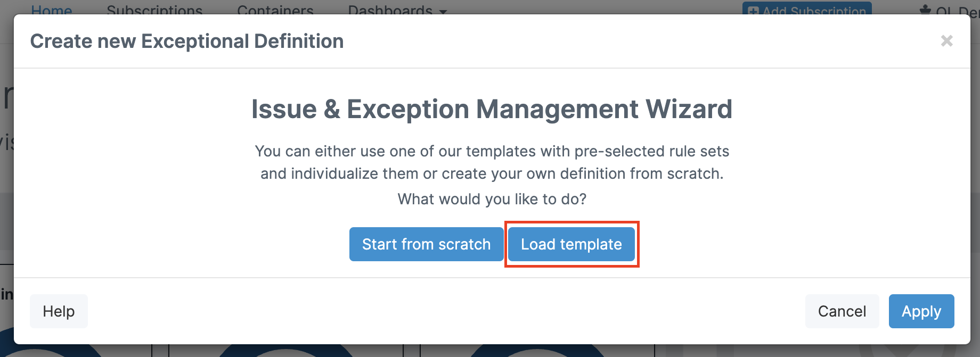Open Help for the wizard
The image size is (980, 357).
(59, 311)
